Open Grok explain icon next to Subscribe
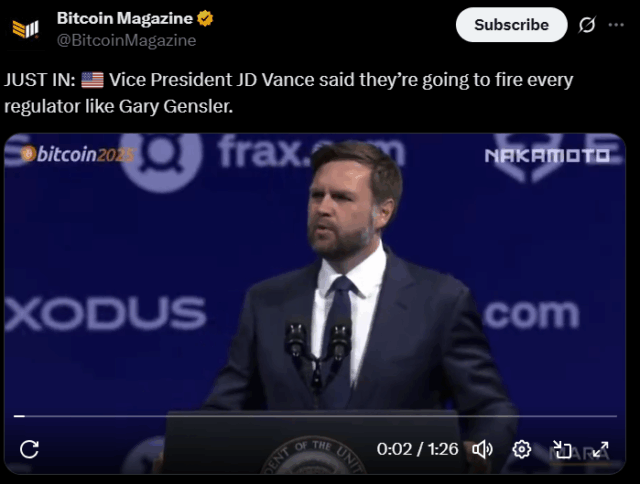The width and height of the screenshot is (640, 484). click(587, 24)
